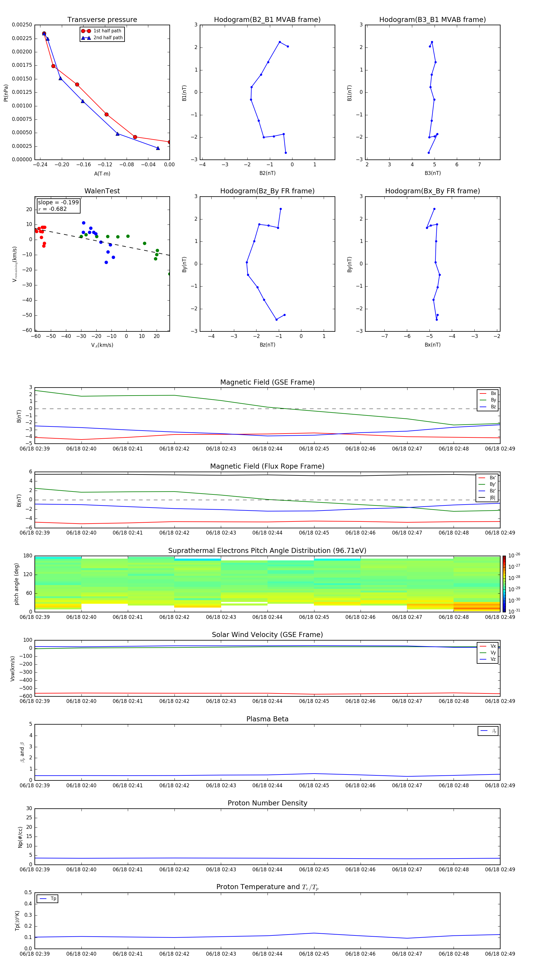Image resolution: width=535 pixels, height=980 pixels.
Task: Click the βp legend in Plasma Beta plot
Action: pos(488,731)
